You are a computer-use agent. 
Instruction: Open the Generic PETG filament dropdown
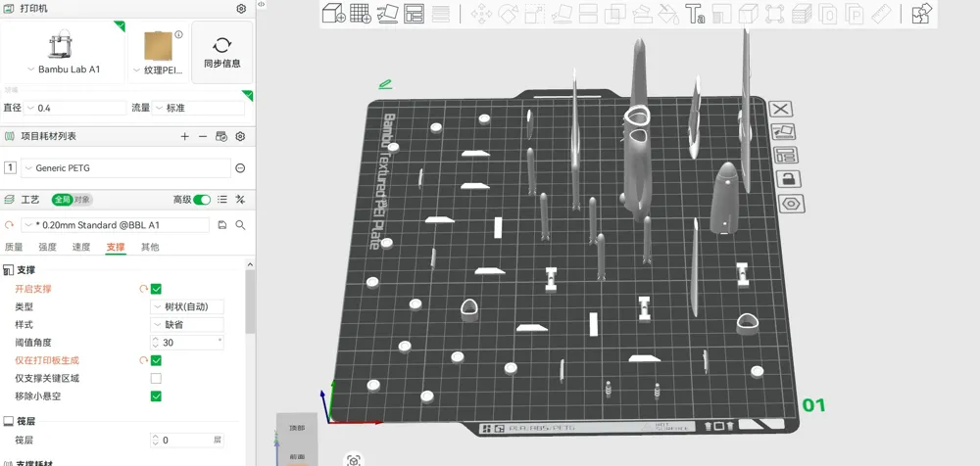coord(125,168)
